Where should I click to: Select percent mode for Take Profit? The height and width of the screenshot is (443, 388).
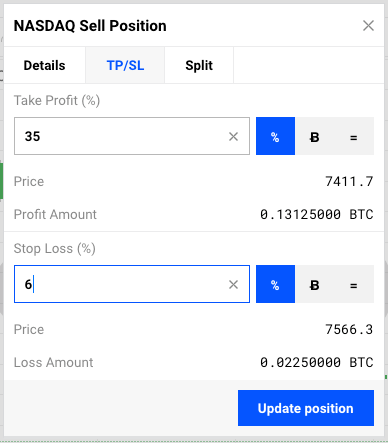[275, 136]
